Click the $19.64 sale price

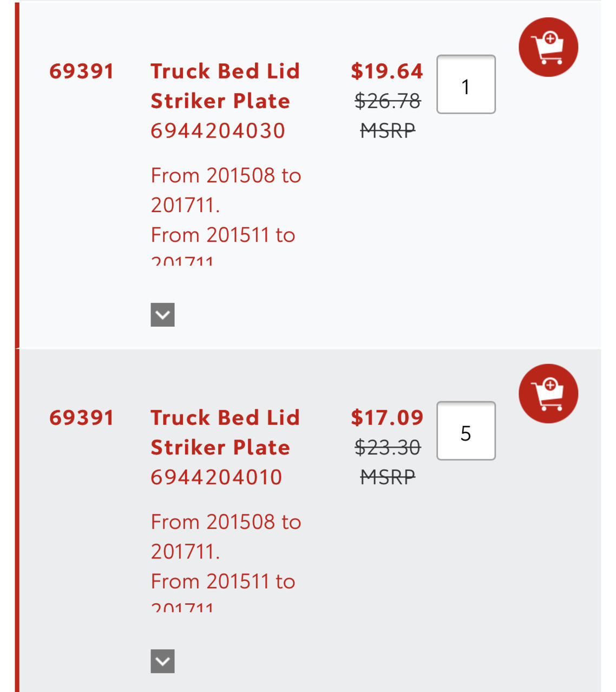tap(386, 71)
